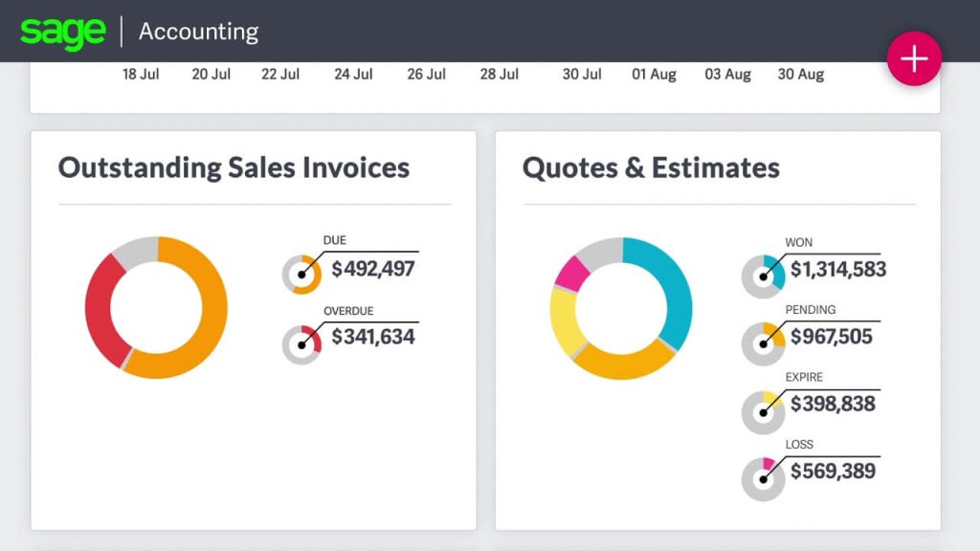
Task: Click the orange segment of invoices donut
Action: [213, 307]
